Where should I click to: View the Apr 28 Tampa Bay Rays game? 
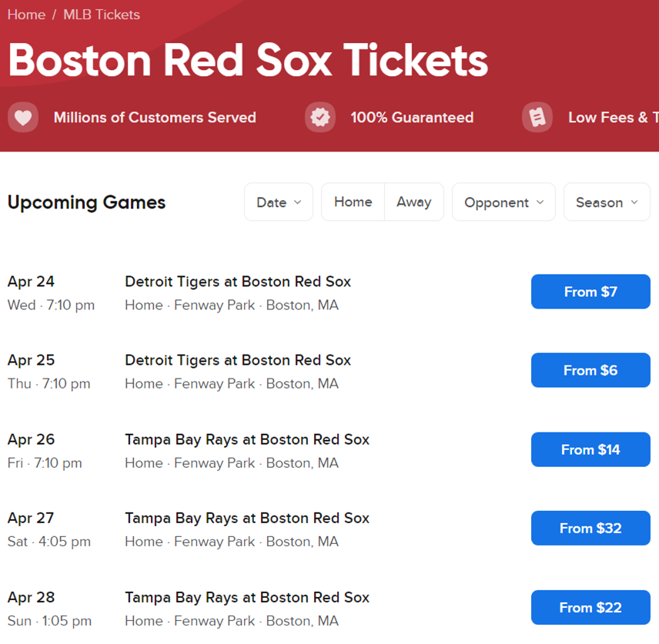(247, 597)
